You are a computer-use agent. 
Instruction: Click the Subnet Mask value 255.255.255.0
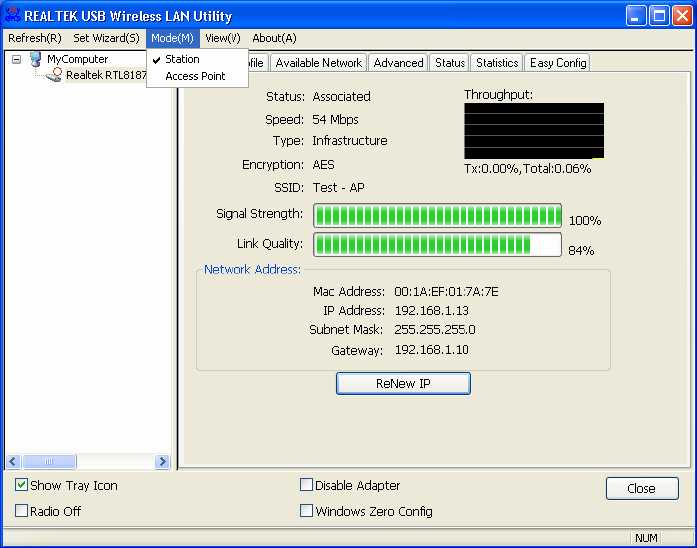click(435, 330)
